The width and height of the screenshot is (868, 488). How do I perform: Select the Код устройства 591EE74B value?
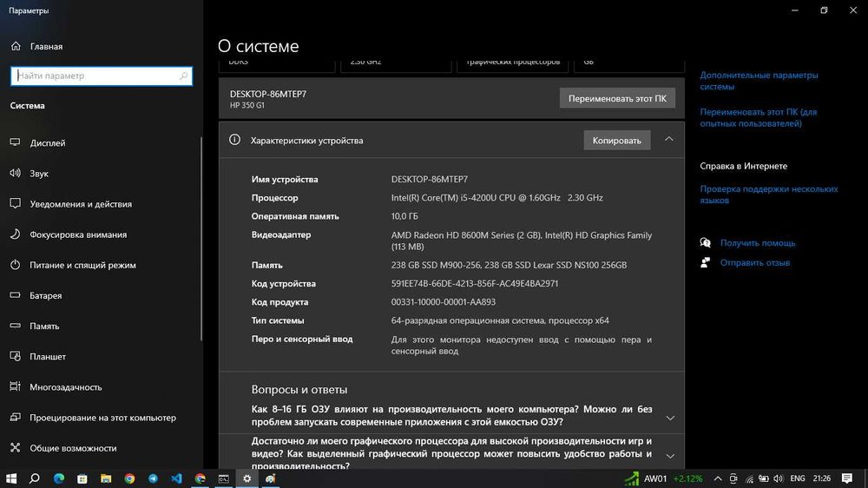tap(475, 283)
